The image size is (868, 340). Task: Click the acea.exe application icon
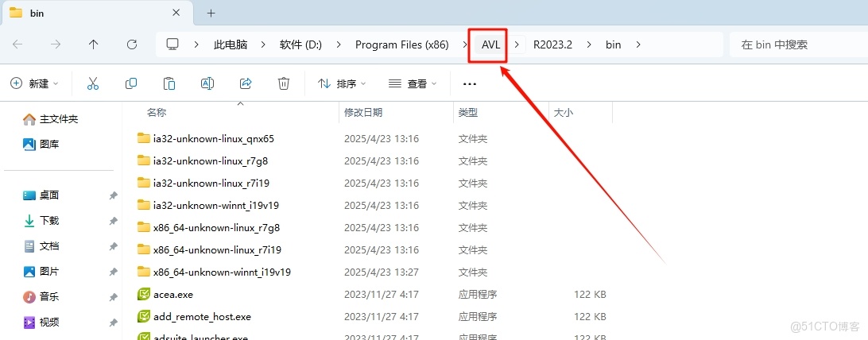(x=144, y=294)
